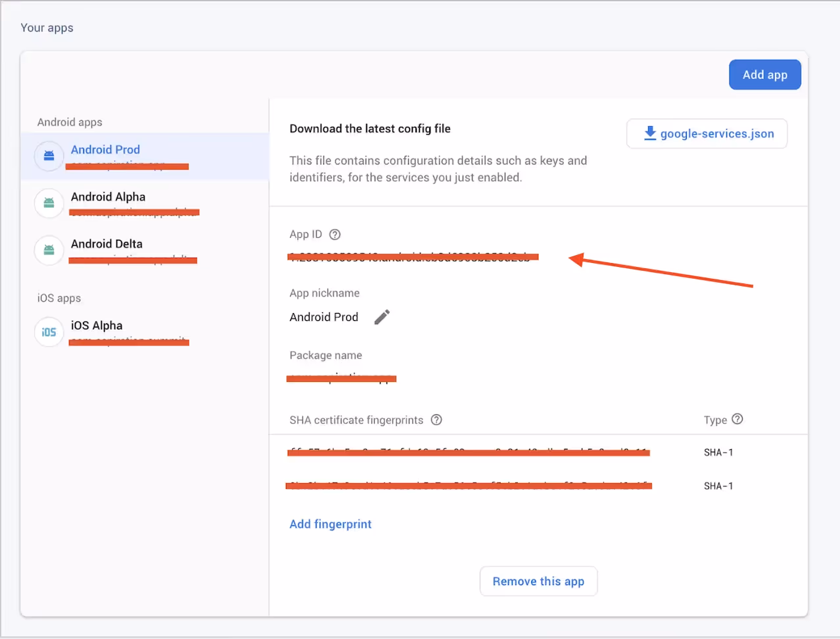Click the Android Alpha app icon
840x639 pixels.
point(49,203)
